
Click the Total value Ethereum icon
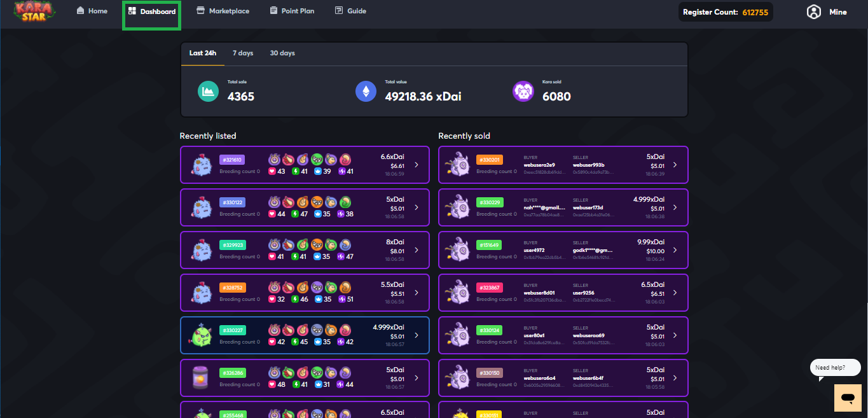[366, 92]
